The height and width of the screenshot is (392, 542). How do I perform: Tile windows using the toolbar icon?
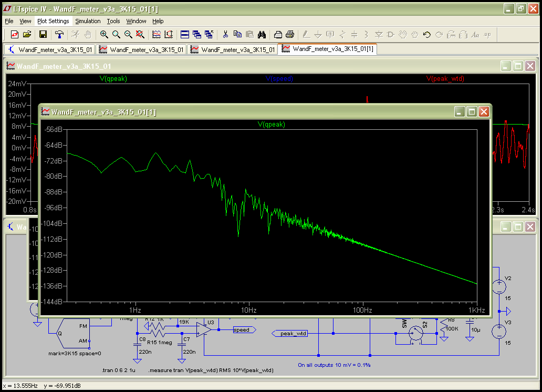185,35
